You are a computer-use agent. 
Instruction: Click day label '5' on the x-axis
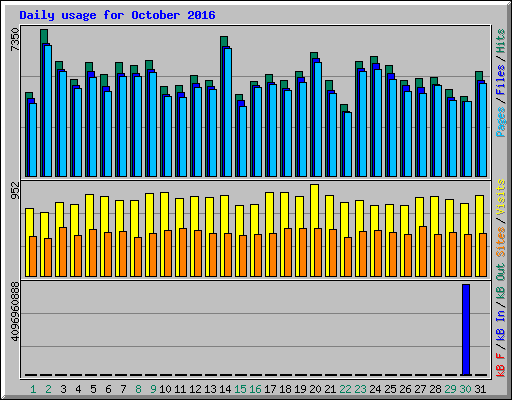pyautogui.click(x=93, y=389)
